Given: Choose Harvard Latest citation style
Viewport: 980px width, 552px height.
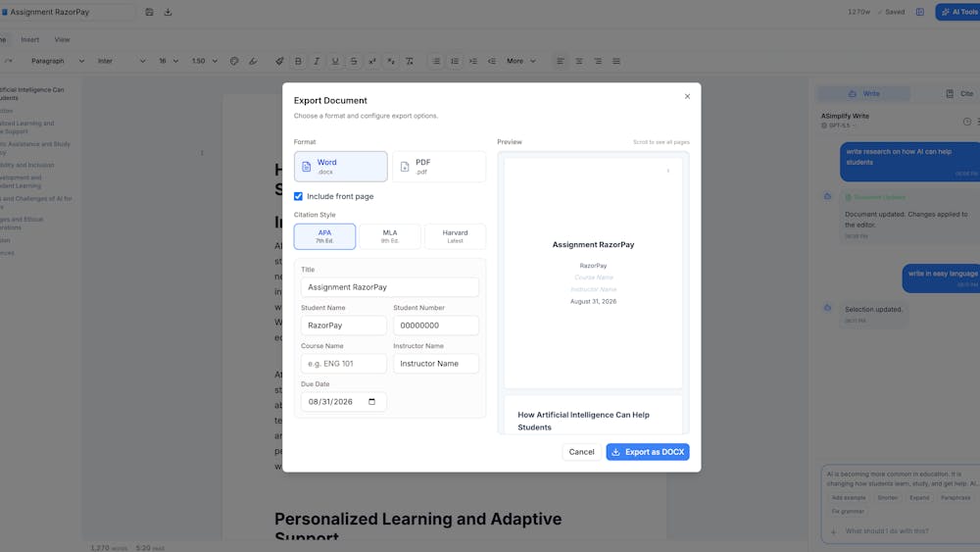Looking at the screenshot, I should [x=455, y=236].
